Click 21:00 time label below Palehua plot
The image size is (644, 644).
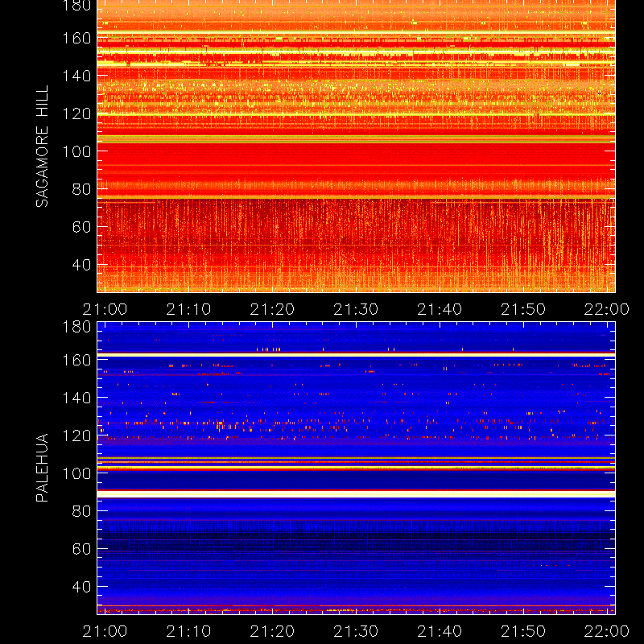(x=105, y=631)
